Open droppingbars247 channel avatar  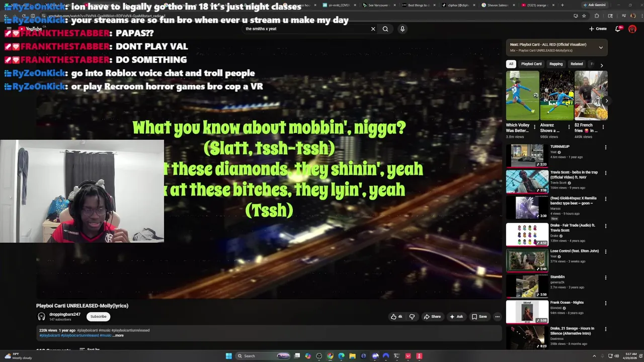pyautogui.click(x=41, y=316)
